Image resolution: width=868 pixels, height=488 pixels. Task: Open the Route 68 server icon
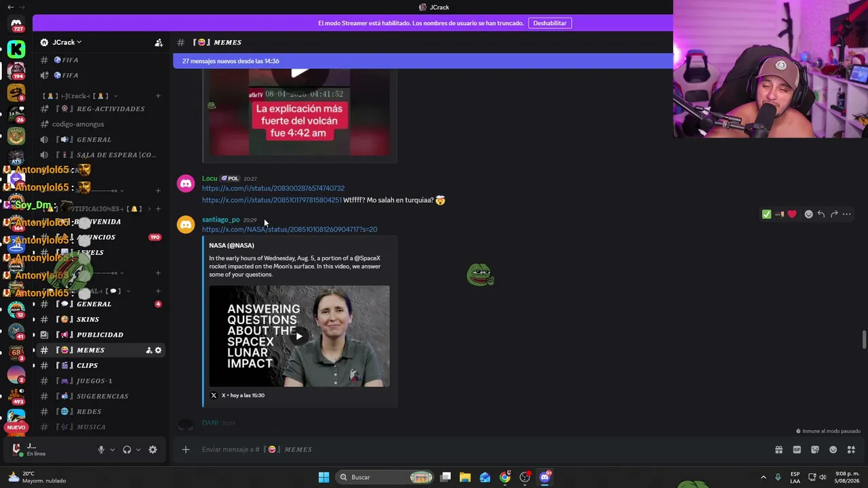pos(16,352)
